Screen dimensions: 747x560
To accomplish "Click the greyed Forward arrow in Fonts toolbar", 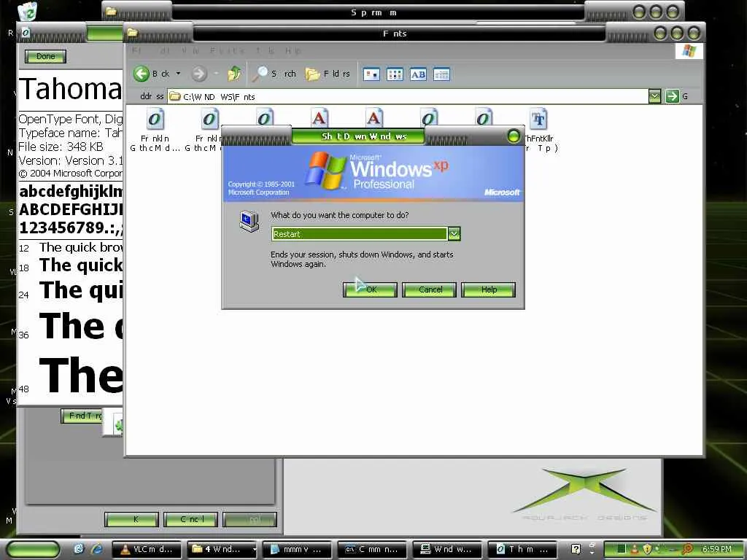I will (199, 74).
